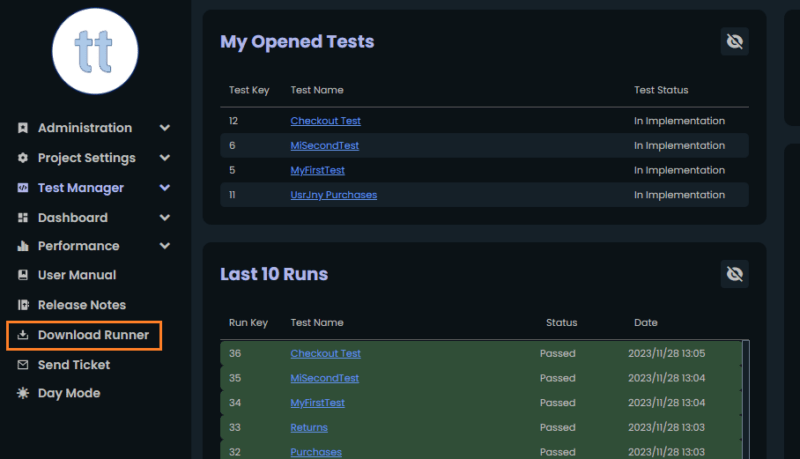Click the tt logo
Screen dimensions: 800x459
pos(95,51)
